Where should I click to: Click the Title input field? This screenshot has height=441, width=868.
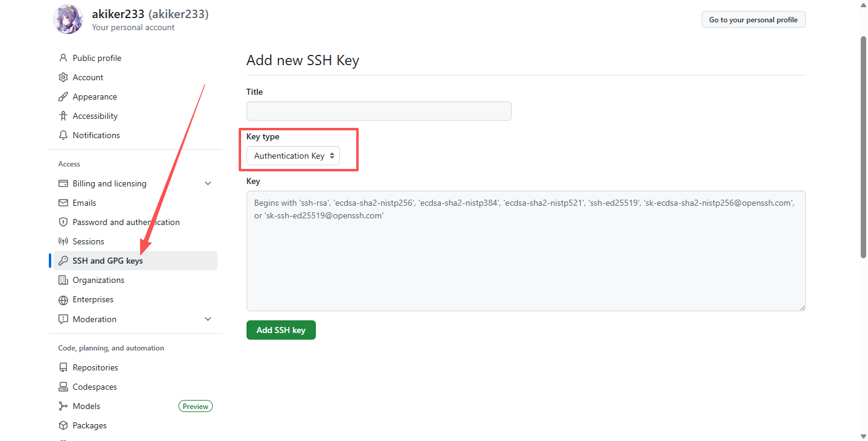coord(379,111)
